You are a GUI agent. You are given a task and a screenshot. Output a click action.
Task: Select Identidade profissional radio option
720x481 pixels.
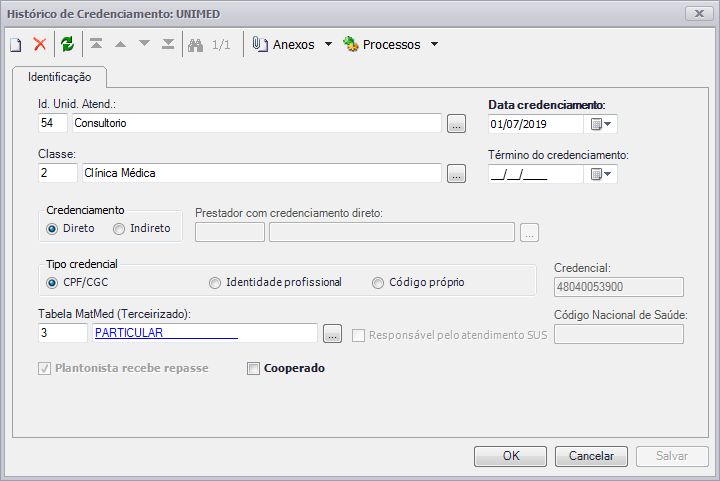pyautogui.click(x=215, y=283)
